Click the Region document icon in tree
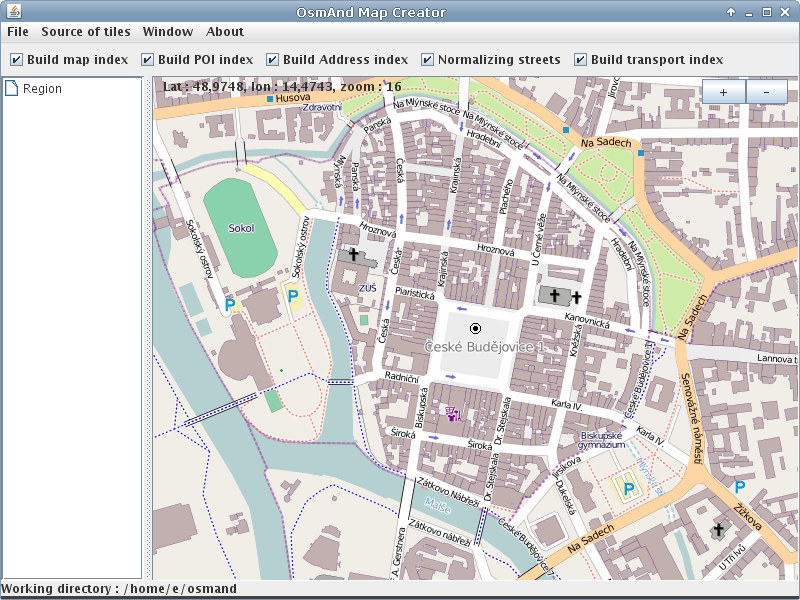This screenshot has height=600, width=800. click(11, 88)
